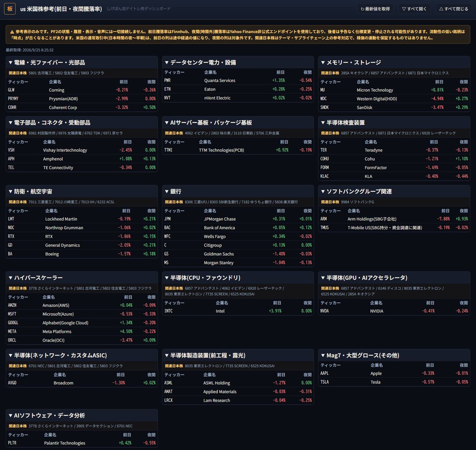476x450 pixels.
Task: Select the Western Digital(HDD) row name
Action: tap(377, 99)
